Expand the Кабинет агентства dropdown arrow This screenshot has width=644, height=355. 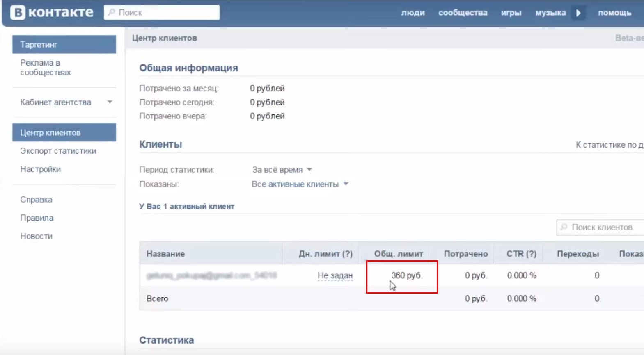tap(110, 102)
